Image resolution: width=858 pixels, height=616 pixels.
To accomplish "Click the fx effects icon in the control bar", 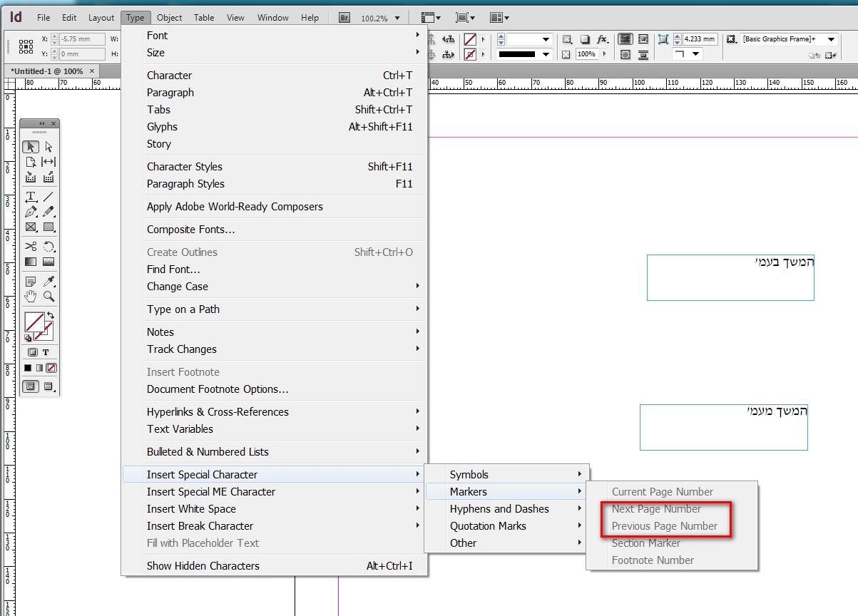I will point(602,39).
